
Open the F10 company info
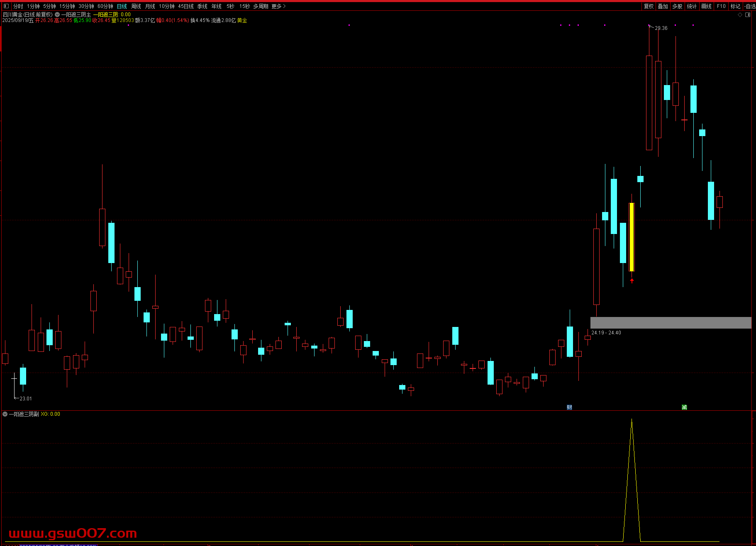tap(721, 6)
